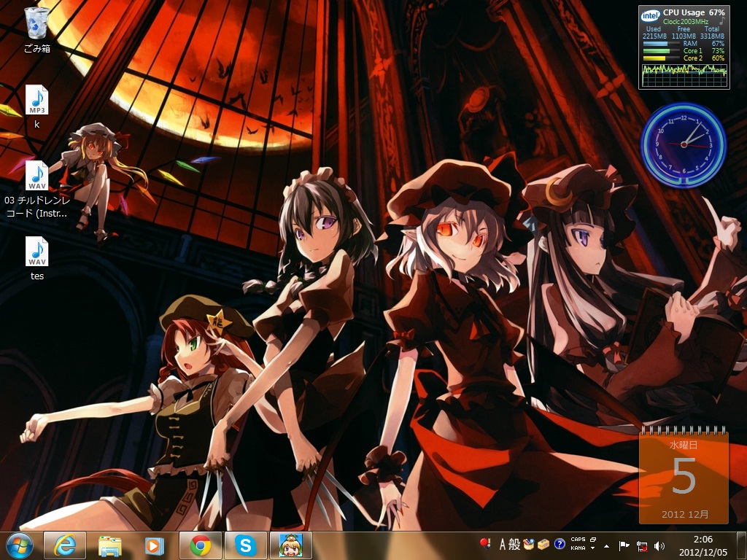The image size is (747, 560).
Task: Select the MP3 file named k
Action: pyautogui.click(x=36, y=106)
